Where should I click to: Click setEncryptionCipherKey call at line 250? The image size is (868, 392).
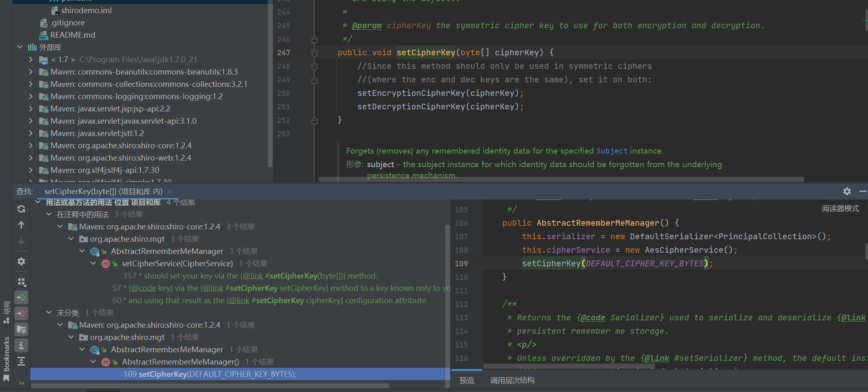point(411,93)
